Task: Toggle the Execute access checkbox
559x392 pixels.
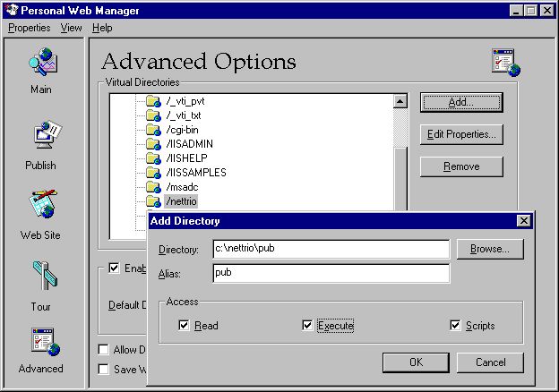Action: click(307, 326)
